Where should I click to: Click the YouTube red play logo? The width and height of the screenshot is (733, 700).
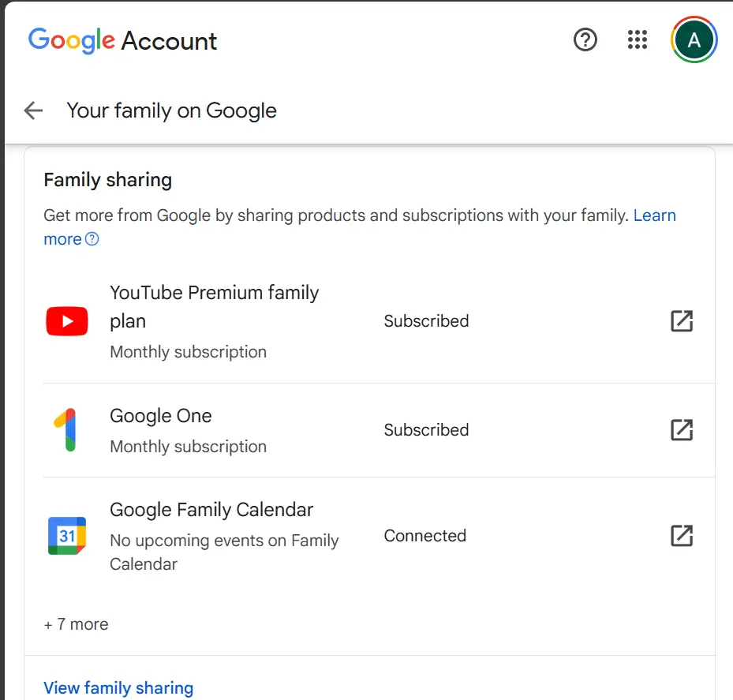pos(67,321)
